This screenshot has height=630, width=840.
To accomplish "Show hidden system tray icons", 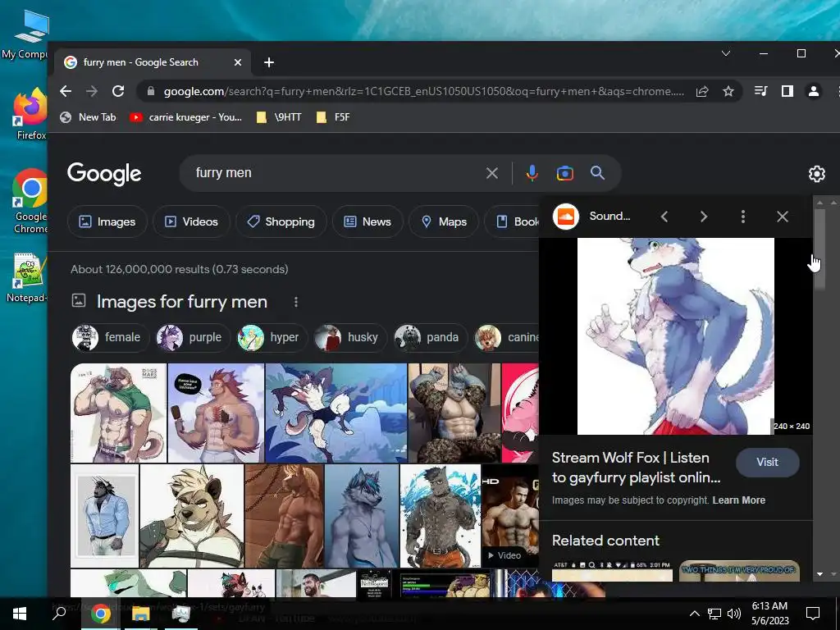I will pyautogui.click(x=694, y=614).
